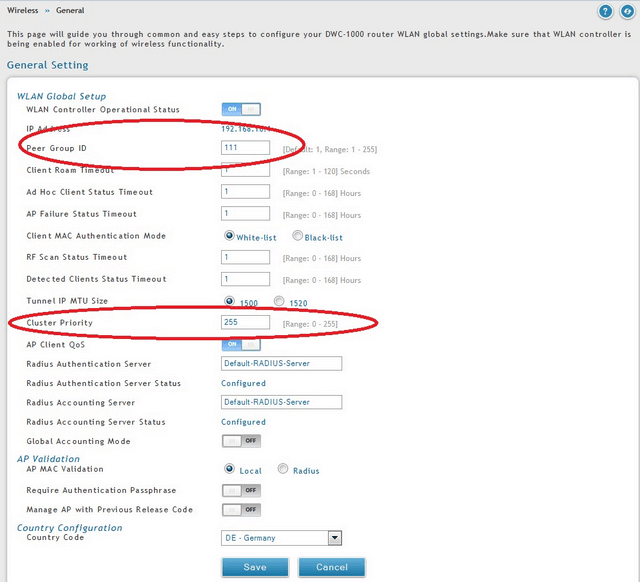Screen dimensions: 640x582
Task: Click the refresh page icon
Action: (626, 11)
